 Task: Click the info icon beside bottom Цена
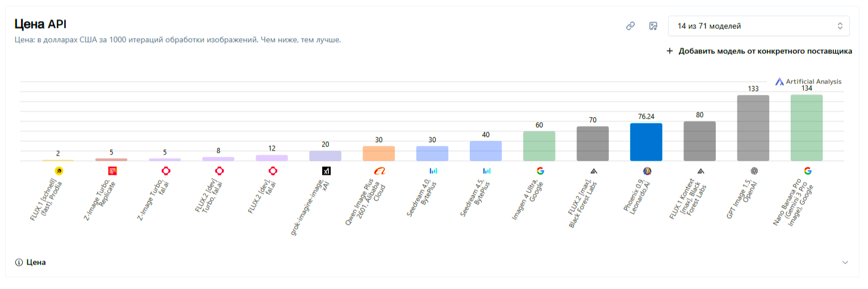tap(19, 262)
